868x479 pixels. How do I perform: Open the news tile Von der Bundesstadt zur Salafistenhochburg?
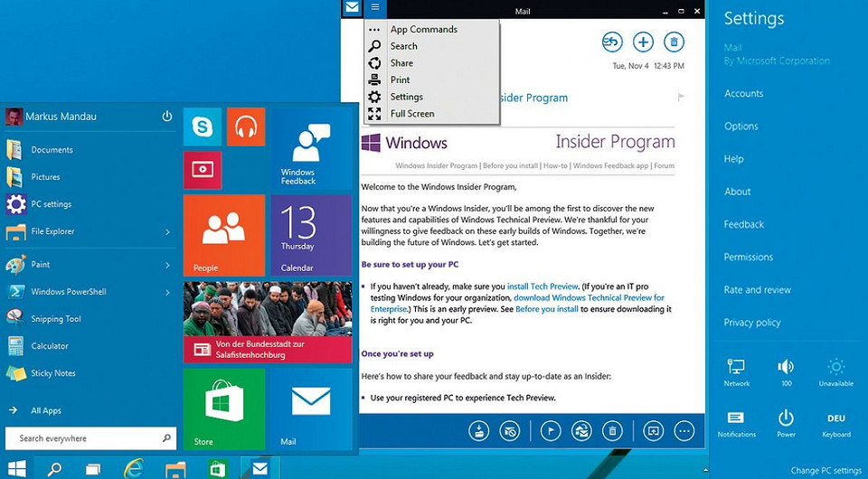click(x=268, y=322)
